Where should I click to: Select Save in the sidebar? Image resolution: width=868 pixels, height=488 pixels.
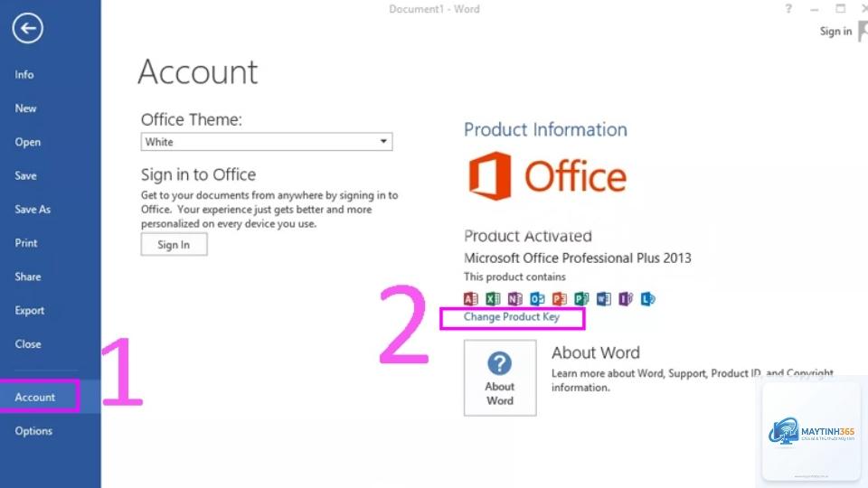[25, 176]
